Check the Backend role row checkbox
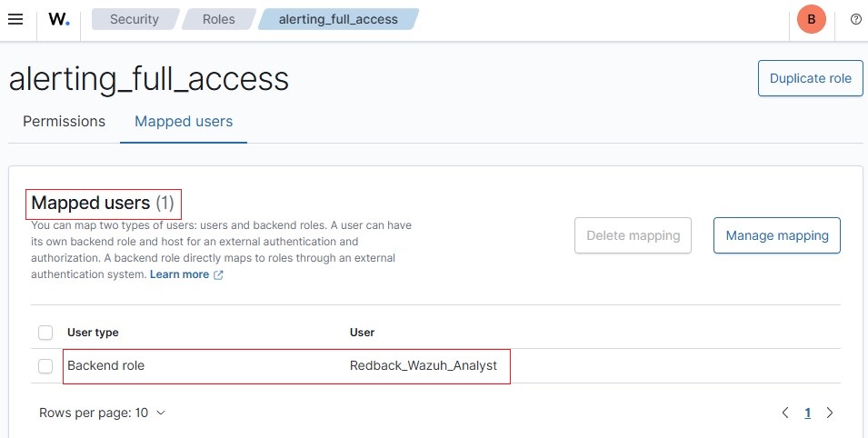This screenshot has height=438, width=868. pyautogui.click(x=45, y=366)
